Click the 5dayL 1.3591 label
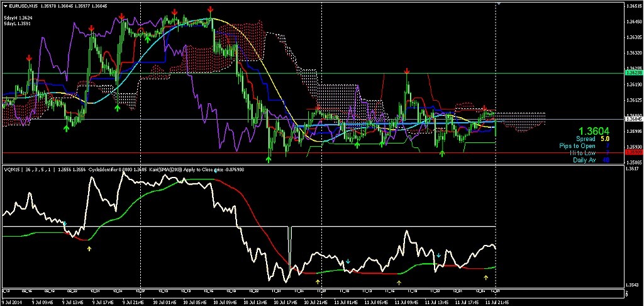Viewport: 644px width, 306px height. pos(18,23)
